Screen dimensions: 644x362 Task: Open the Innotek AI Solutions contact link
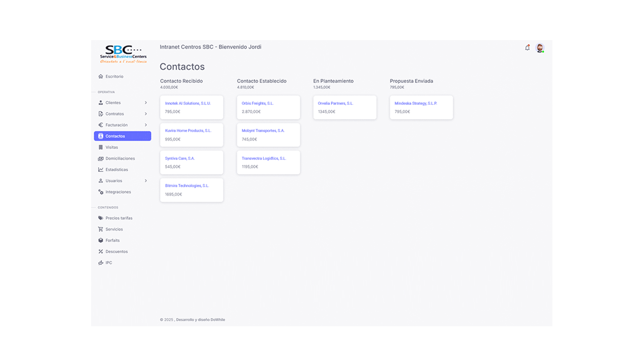[x=188, y=103]
